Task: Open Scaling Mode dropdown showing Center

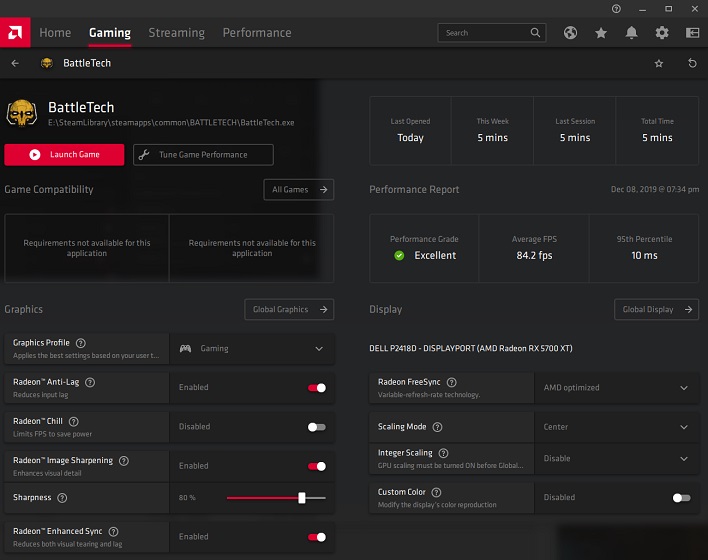Action: point(616,427)
